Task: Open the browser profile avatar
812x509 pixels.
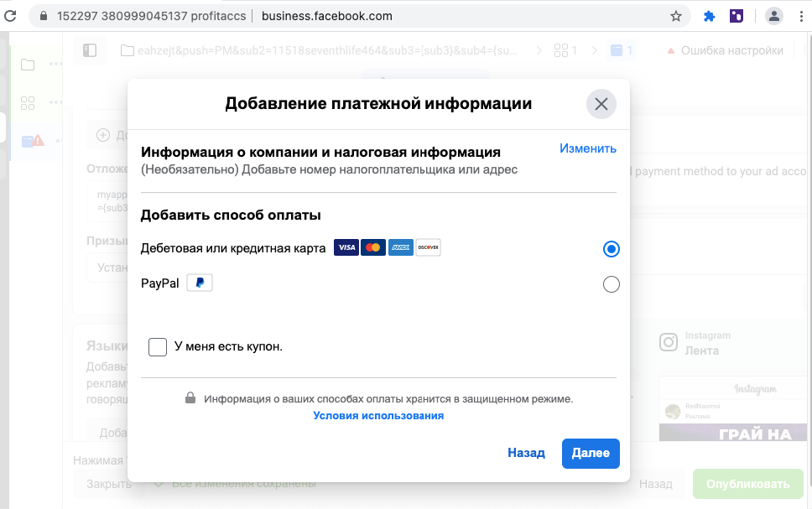Action: pyautogui.click(x=773, y=16)
